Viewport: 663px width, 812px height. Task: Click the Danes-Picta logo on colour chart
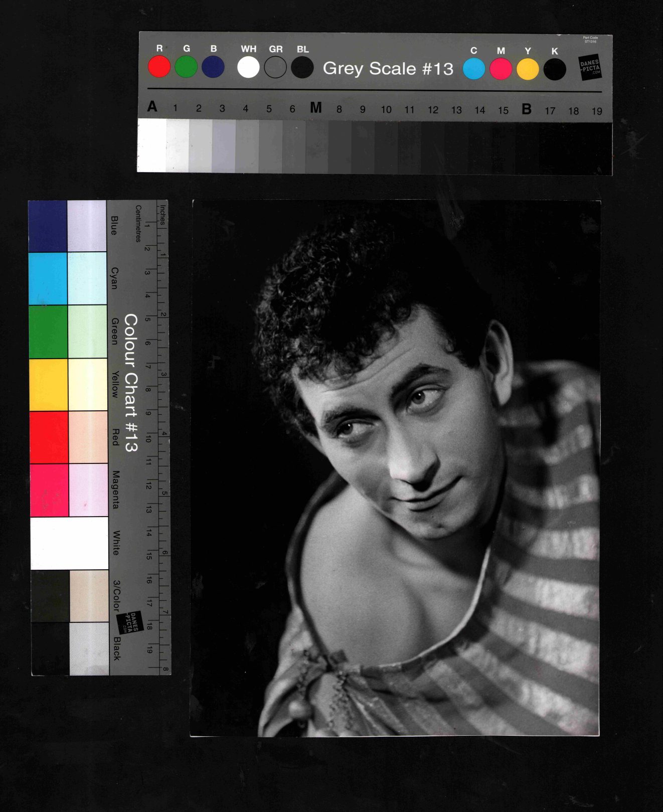tap(130, 622)
